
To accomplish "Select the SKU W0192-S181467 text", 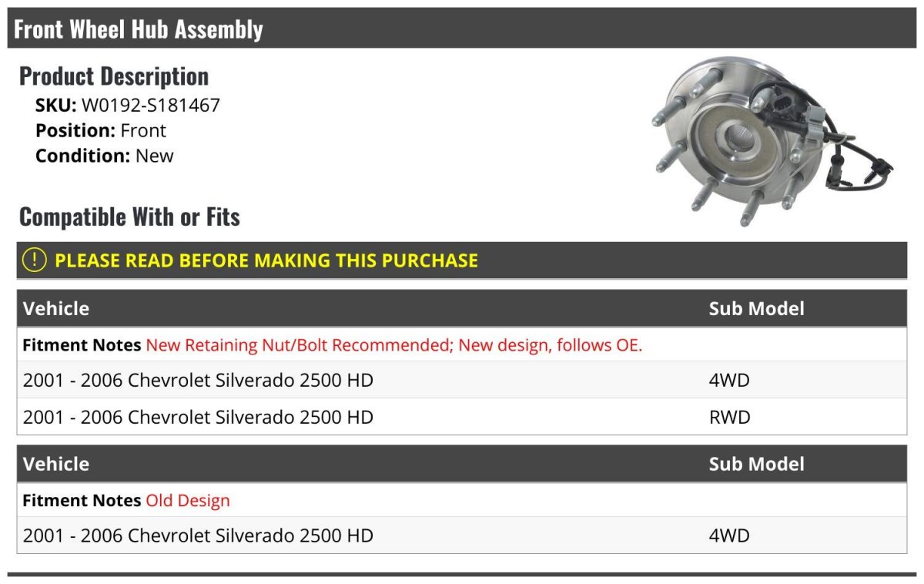I will coord(150,106).
